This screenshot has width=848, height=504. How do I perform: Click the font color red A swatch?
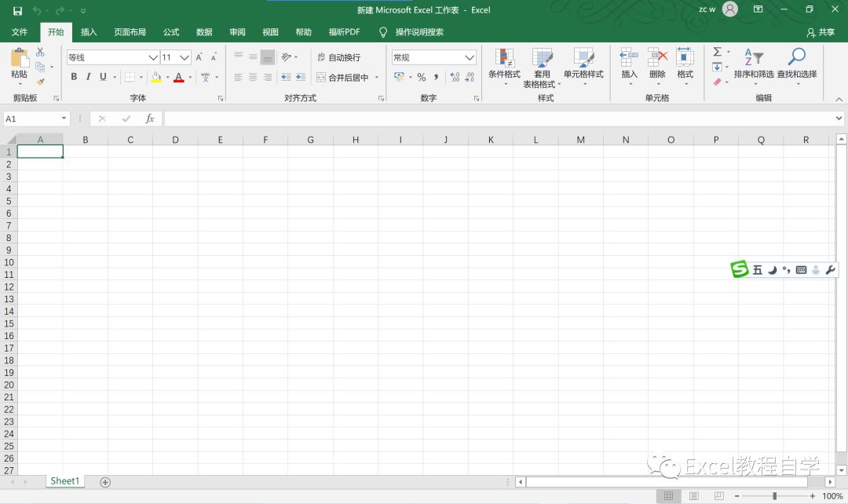(178, 77)
